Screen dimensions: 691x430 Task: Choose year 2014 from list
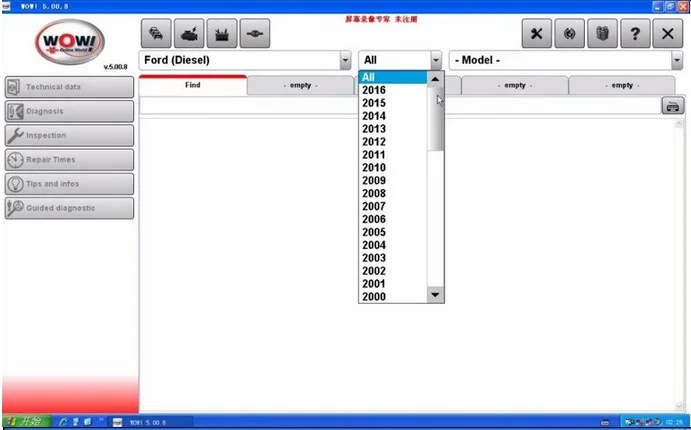393,116
